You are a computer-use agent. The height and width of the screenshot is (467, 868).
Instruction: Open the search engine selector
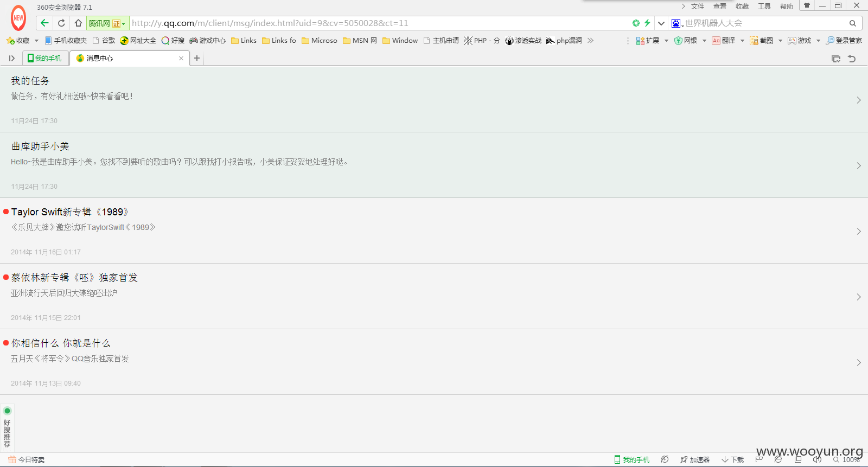coord(677,23)
